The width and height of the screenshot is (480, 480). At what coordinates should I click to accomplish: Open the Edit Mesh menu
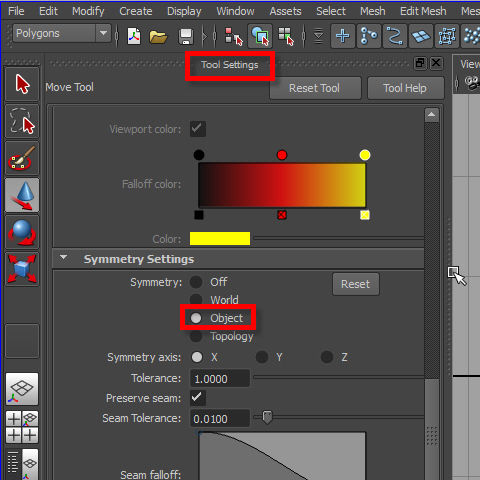coord(423,11)
